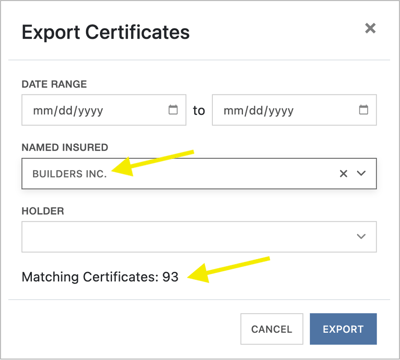
Task: Expand the Named Insured dropdown chevron
Action: [361, 173]
